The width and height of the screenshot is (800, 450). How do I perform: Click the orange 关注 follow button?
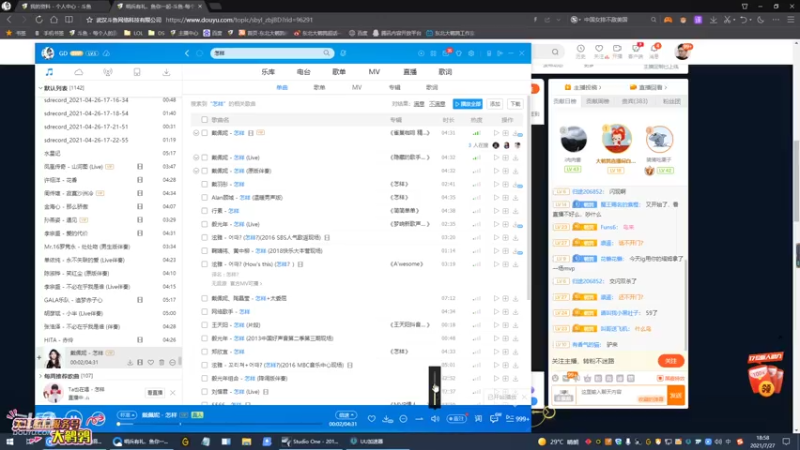pos(671,361)
